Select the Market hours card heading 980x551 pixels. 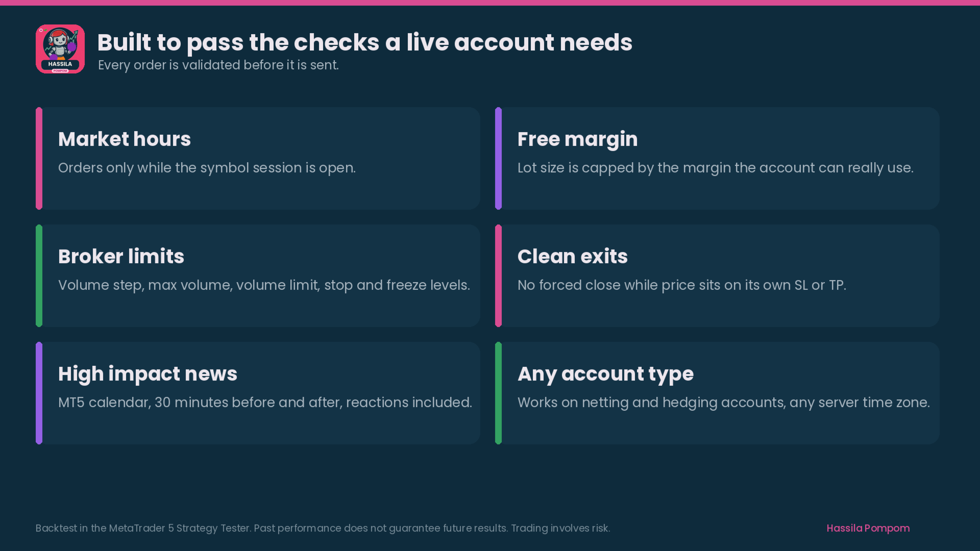tap(125, 139)
